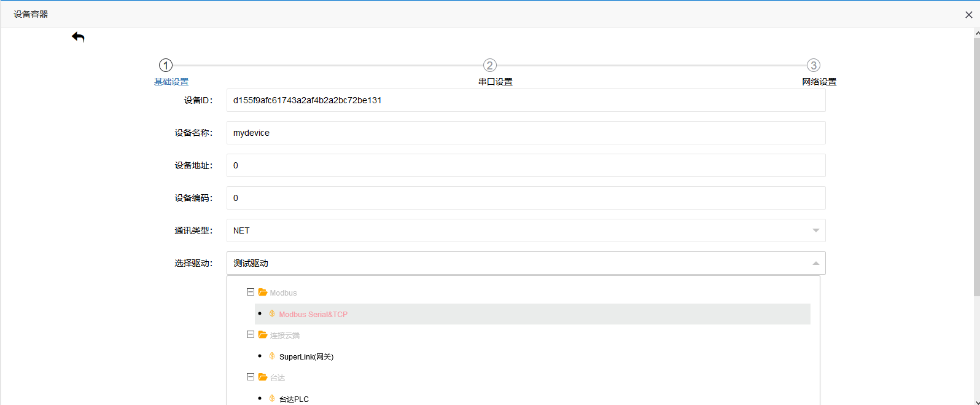Close the 选择驱动 dropdown list
This screenshot has height=405, width=980.
(815, 263)
